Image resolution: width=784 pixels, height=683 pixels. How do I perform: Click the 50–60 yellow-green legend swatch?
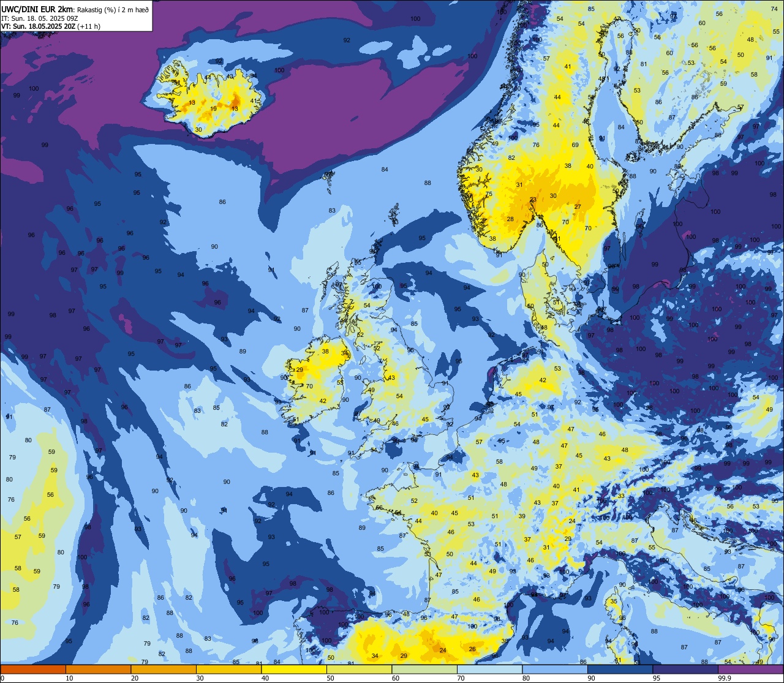tap(359, 669)
